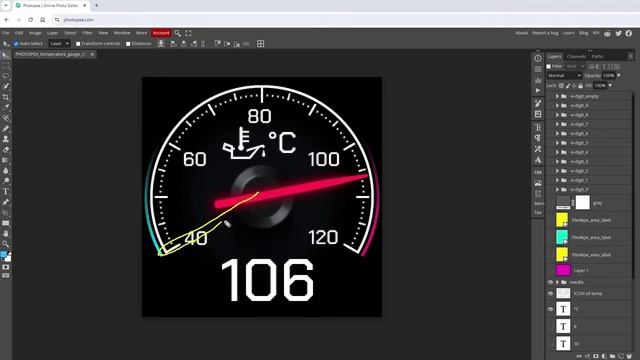Screen dimensions: 640x360
Task: Click the download/export icon in options bar
Action: (x=161, y=43)
